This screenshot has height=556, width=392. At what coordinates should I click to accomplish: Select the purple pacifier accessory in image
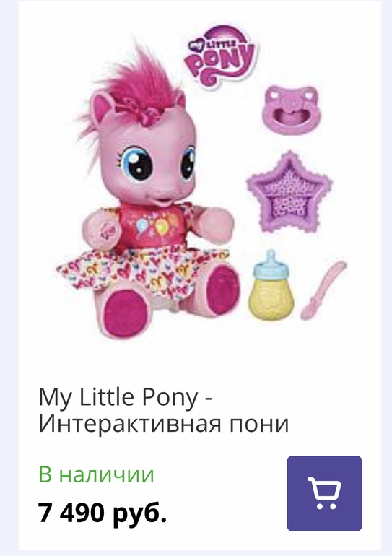[x=292, y=110]
